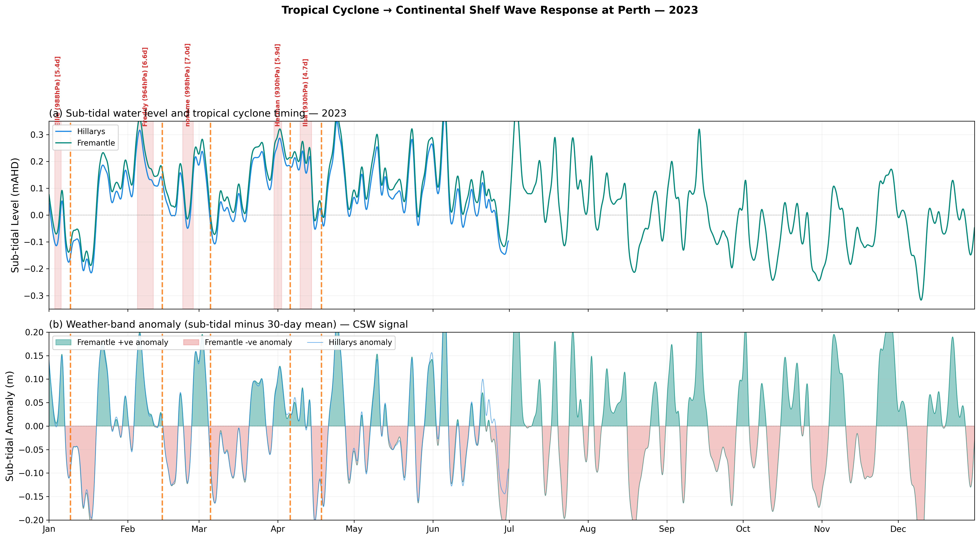Click the '−0.15' y-tick in panel (b)
Viewport: 980px width, 539px height.
coord(31,497)
